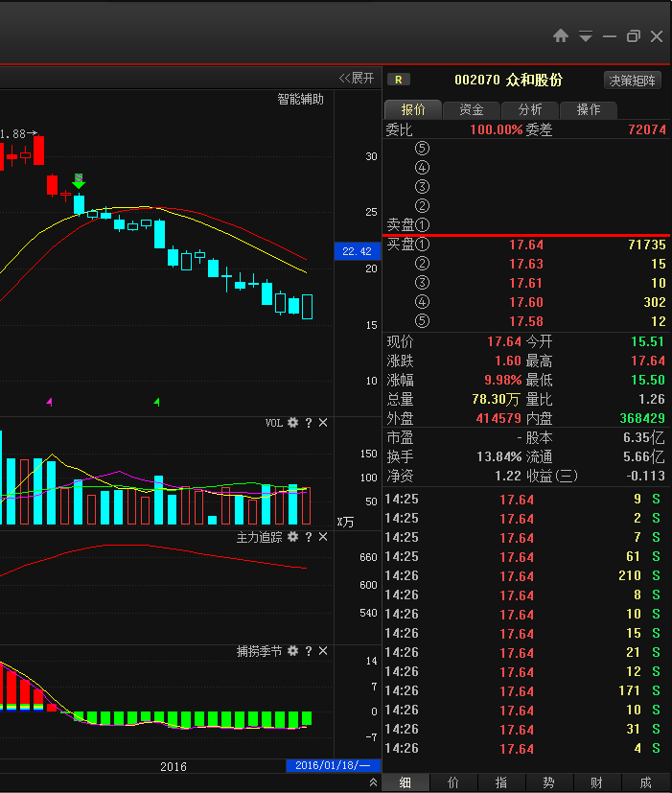Switch to the 操作 tab
Screen dimensions: 672x793
[x=589, y=109]
